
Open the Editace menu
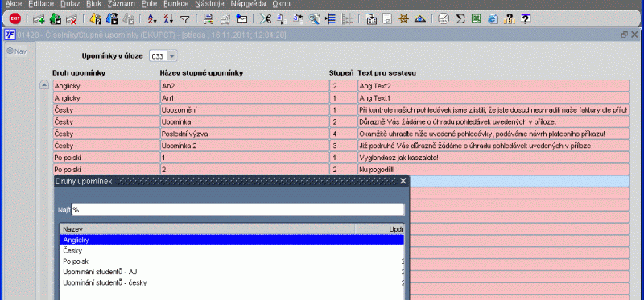pyautogui.click(x=41, y=4)
